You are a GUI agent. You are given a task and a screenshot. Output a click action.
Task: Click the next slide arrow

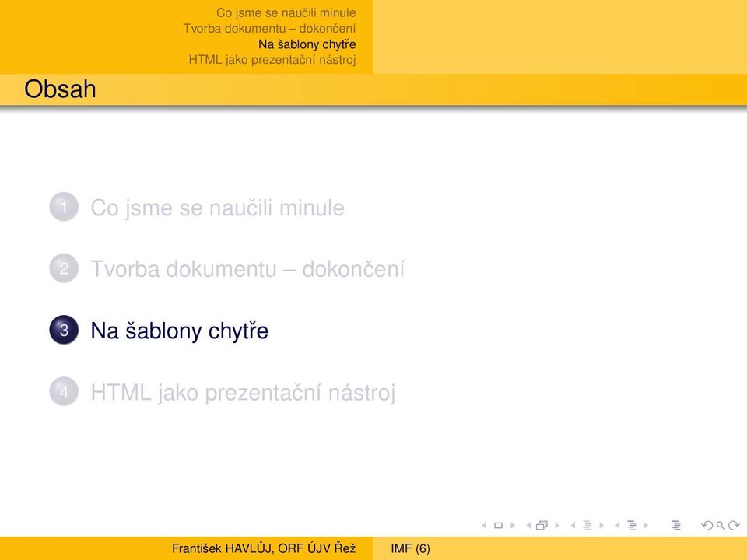(x=513, y=526)
